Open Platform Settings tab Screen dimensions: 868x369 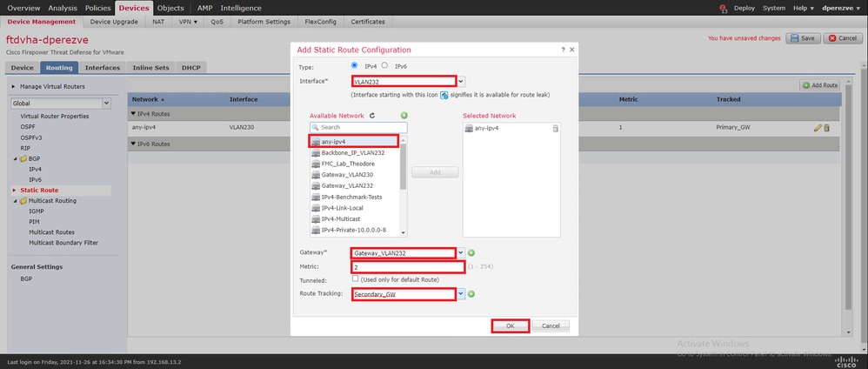[264, 22]
